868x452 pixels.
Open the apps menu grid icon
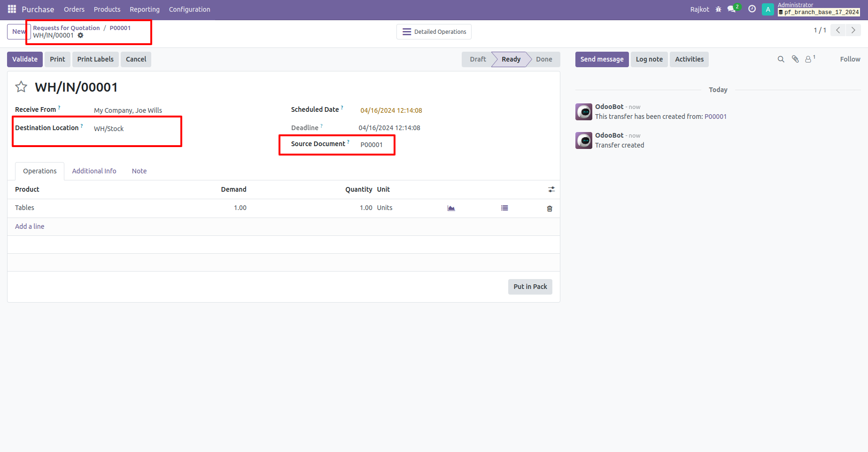(11, 9)
